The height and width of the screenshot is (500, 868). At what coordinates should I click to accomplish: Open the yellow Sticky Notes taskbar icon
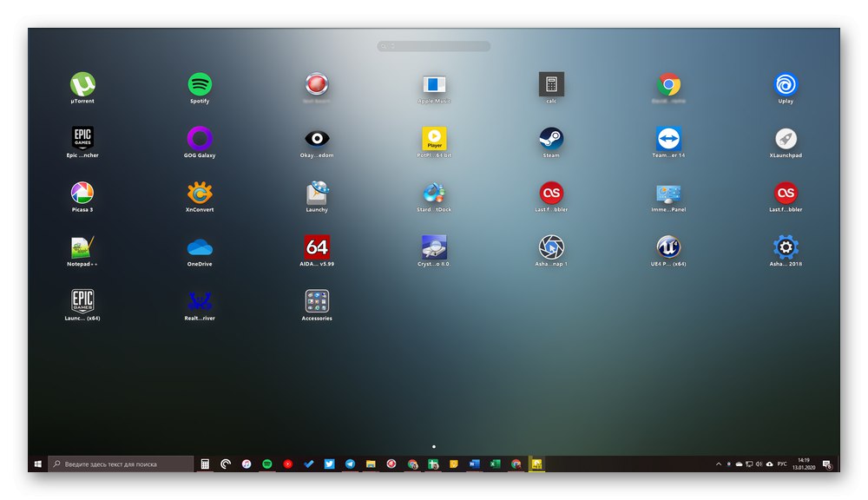(454, 464)
